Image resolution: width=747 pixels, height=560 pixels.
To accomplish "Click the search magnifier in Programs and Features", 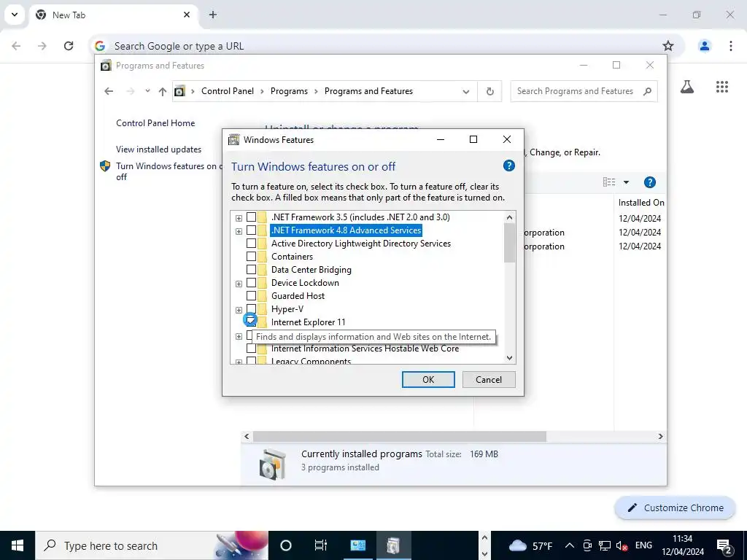I will (647, 91).
